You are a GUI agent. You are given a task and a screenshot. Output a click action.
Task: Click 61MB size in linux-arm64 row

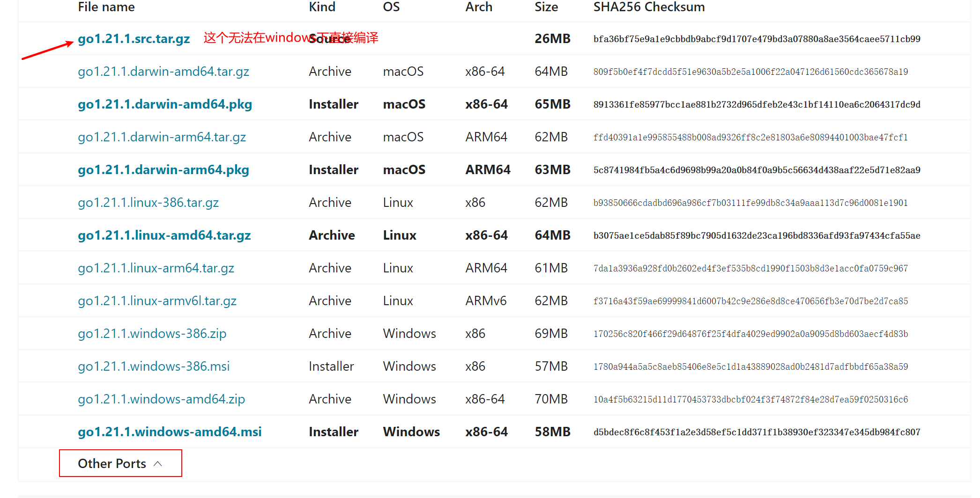point(551,268)
